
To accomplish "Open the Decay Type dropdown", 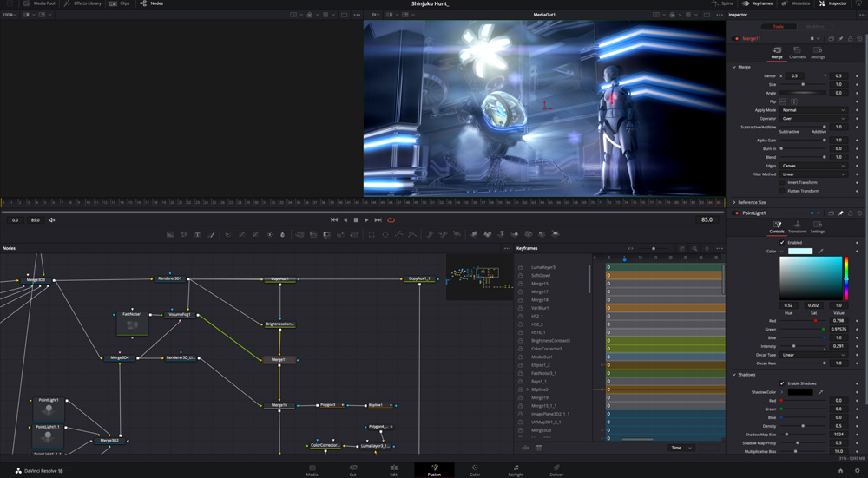I will (x=813, y=355).
